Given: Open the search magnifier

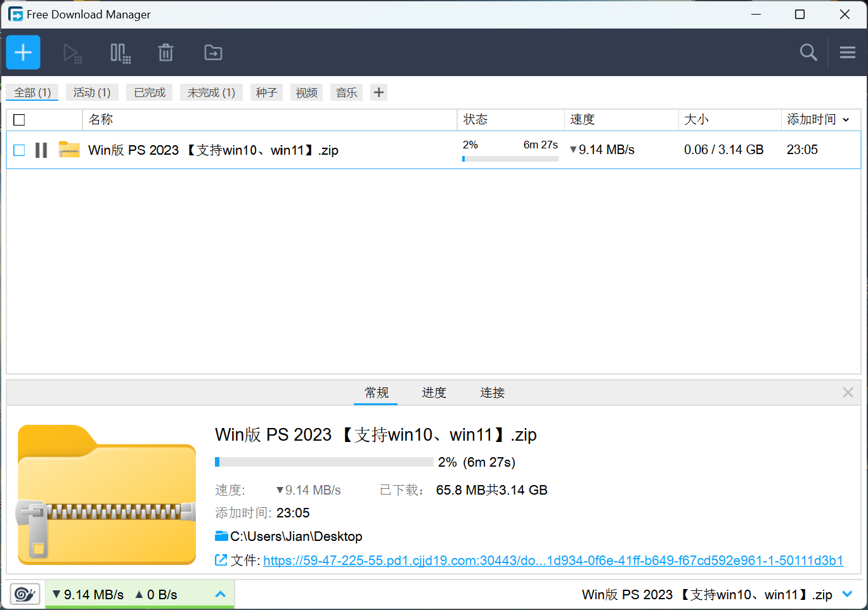Looking at the screenshot, I should click(808, 53).
